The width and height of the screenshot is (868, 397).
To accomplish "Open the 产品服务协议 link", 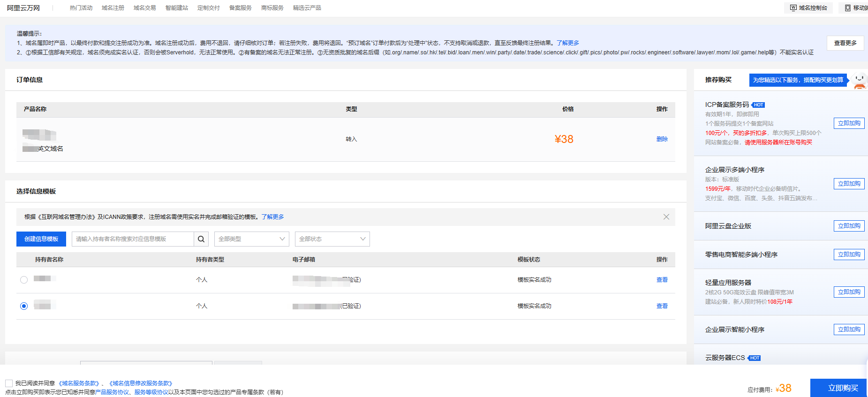I will click(x=112, y=392).
